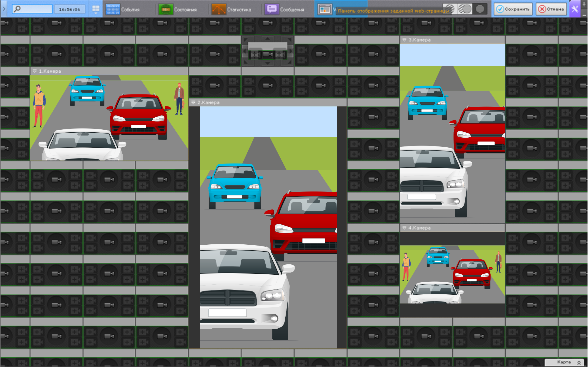Viewport: 588px width, 367px height.
Task: Expand the left side panel chevron
Action: pyautogui.click(x=4, y=9)
